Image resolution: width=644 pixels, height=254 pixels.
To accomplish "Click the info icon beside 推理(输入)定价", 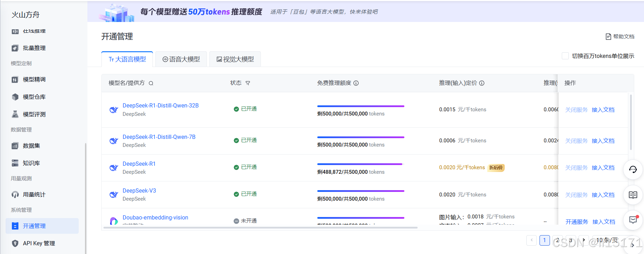I will click(x=482, y=83).
